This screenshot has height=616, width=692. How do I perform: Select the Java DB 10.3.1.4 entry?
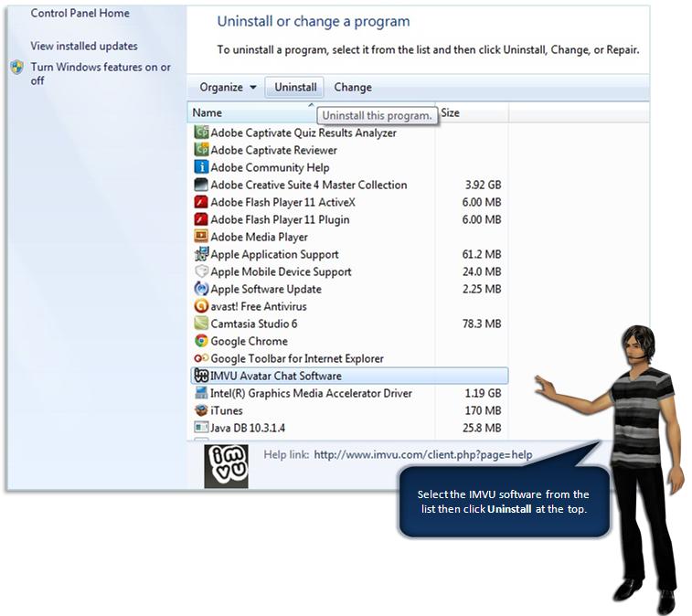click(248, 428)
